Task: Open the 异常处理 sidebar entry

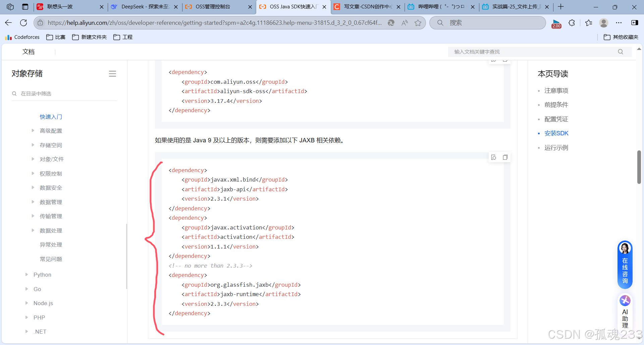Action: coord(51,245)
